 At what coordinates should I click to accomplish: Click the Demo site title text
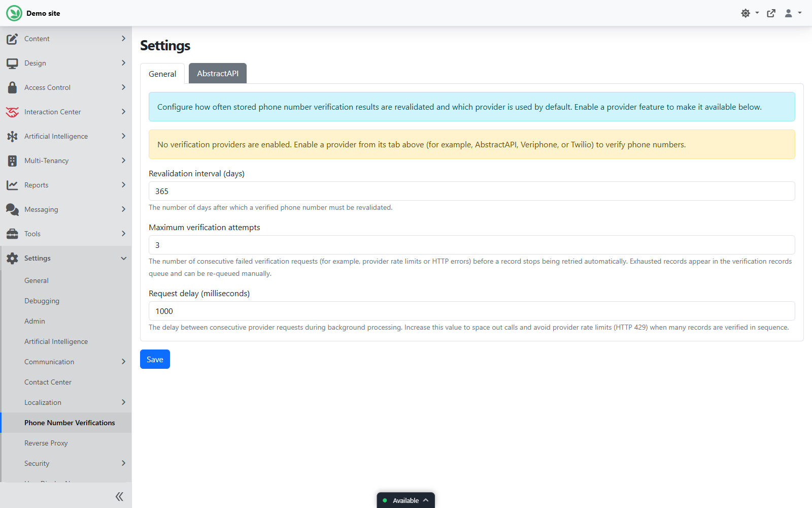pyautogui.click(x=43, y=13)
